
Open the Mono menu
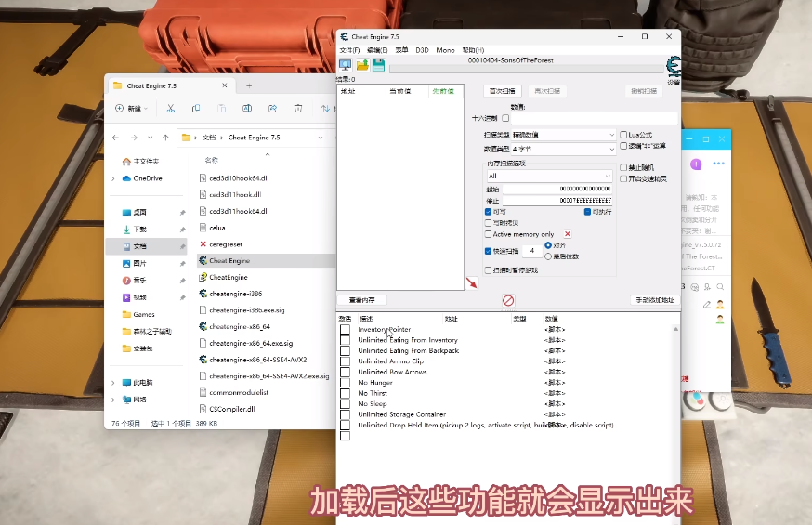445,50
